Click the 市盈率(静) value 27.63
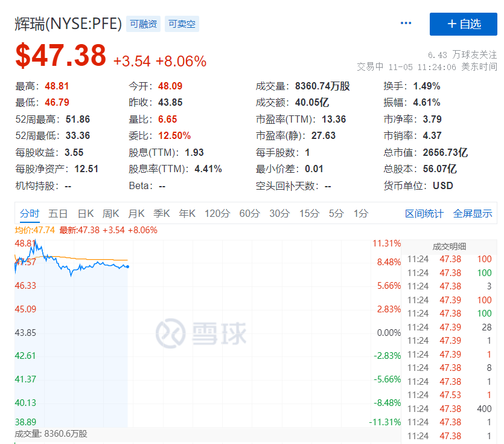This screenshot has width=504, height=444. click(324, 136)
